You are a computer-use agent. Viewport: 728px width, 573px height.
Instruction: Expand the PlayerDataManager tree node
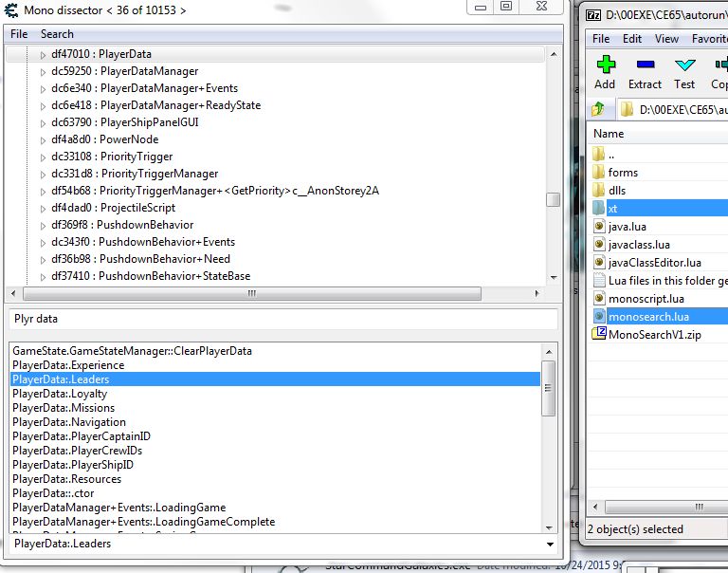(x=43, y=71)
